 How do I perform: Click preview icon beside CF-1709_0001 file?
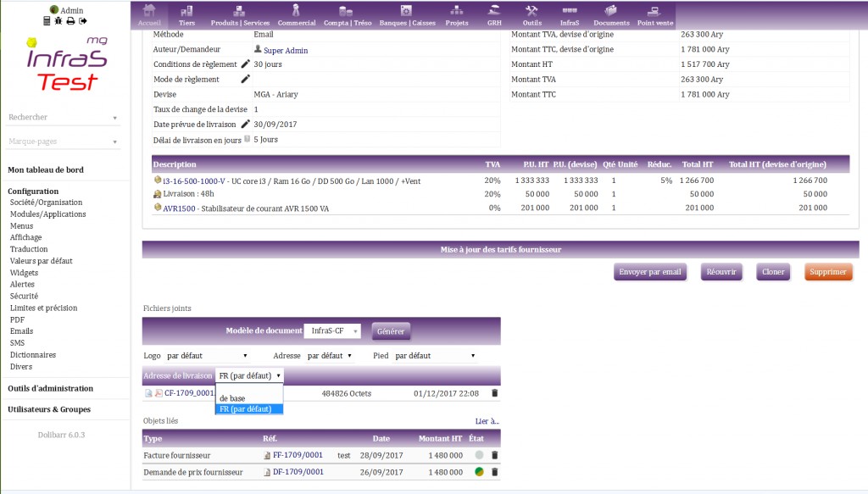[x=148, y=393]
